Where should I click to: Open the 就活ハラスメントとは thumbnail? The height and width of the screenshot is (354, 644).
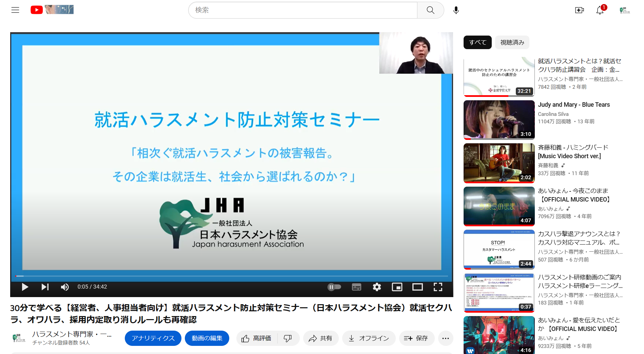[499, 77]
